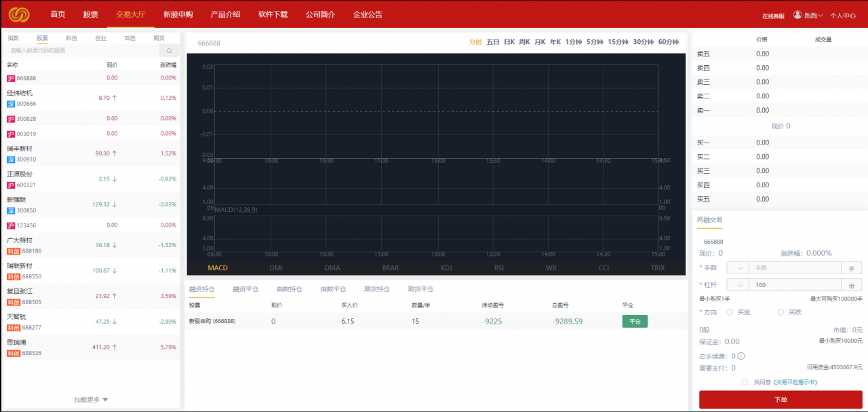Screen dimensions: 868x412
Task: Click the site logo in the top-left corner
Action: click(19, 14)
